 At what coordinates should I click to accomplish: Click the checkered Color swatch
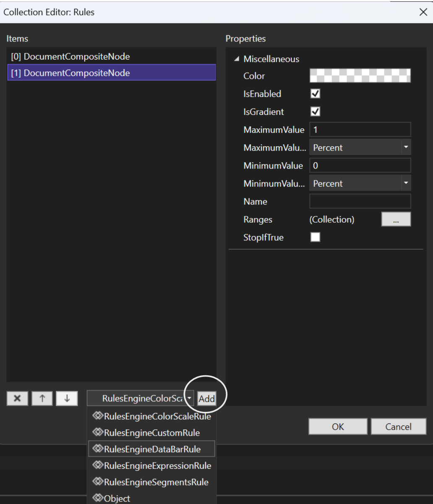pos(360,76)
